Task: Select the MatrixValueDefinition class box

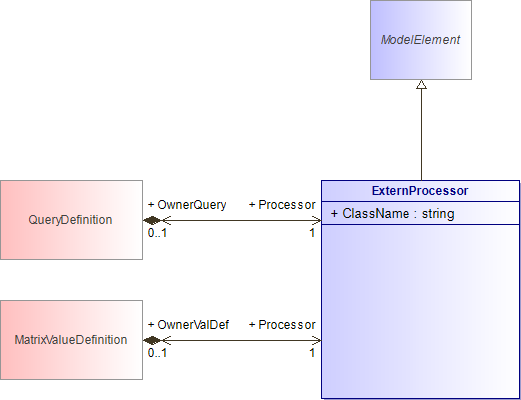Action: tap(71, 340)
